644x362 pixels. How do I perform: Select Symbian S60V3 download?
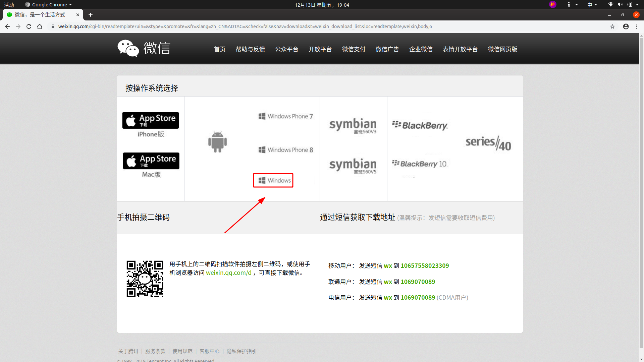coord(353,126)
